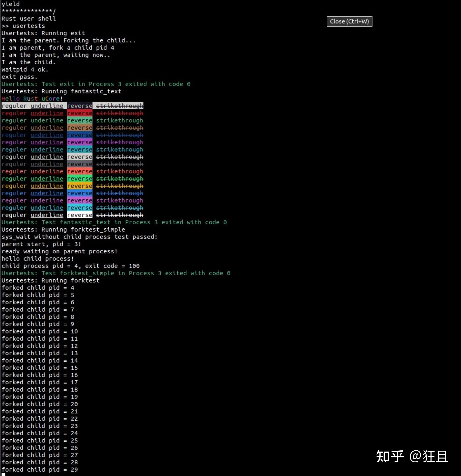
Task: Click 'forked child pid = 6' line
Action: click(38, 302)
